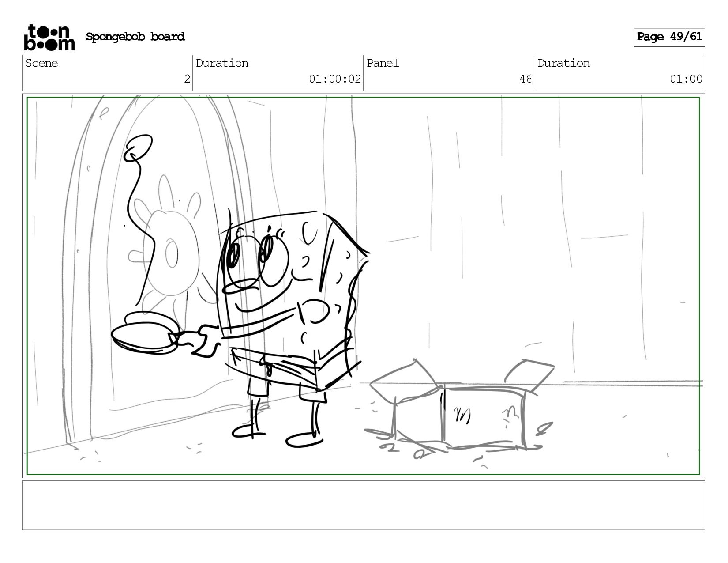The height and width of the screenshot is (563, 728).
Task: Click the panel 'Duration' header label
Action: (x=563, y=63)
